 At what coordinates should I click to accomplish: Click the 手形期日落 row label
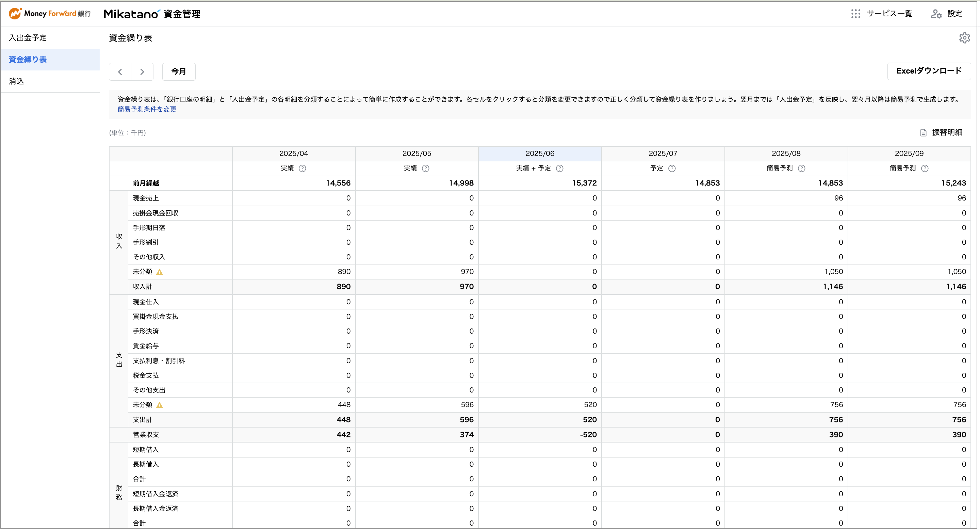pyautogui.click(x=149, y=228)
